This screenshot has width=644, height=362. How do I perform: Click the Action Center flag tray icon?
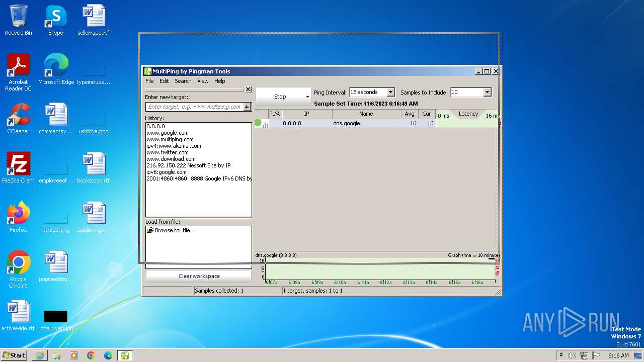point(596,355)
